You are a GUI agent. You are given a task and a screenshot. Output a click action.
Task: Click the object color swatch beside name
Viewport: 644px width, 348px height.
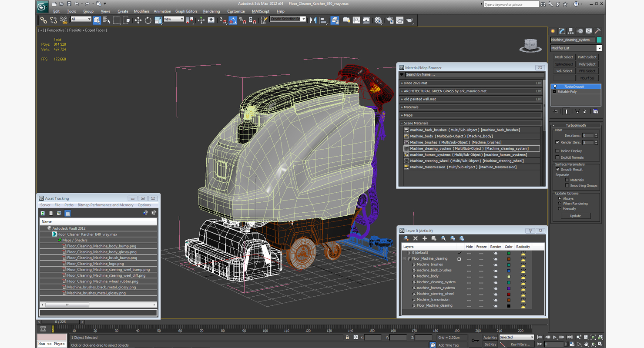599,40
